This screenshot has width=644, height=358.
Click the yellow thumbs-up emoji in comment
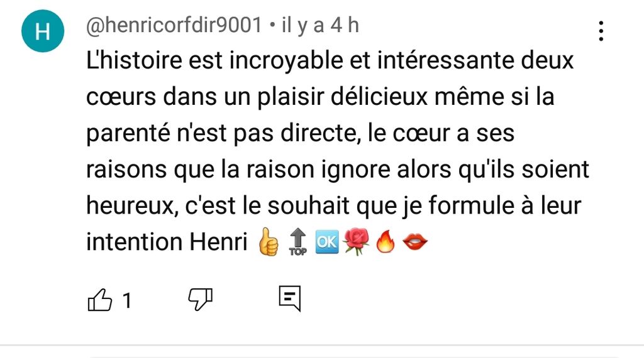click(x=269, y=242)
